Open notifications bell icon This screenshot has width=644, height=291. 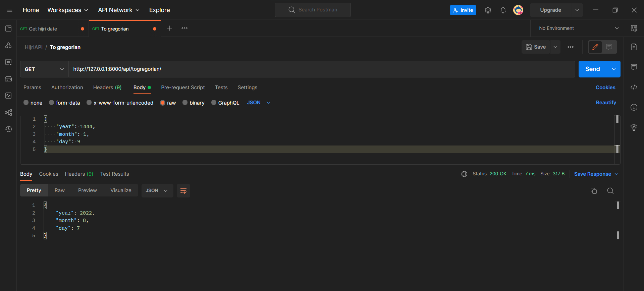point(503,10)
